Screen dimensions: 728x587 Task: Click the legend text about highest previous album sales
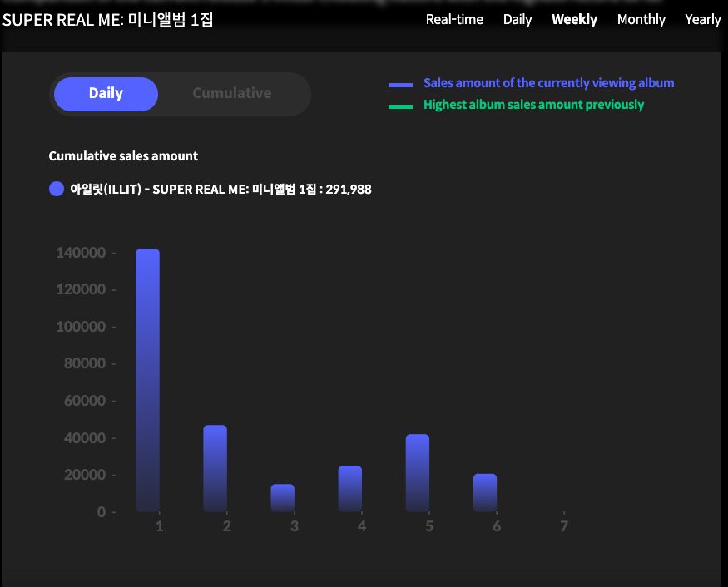pos(532,104)
